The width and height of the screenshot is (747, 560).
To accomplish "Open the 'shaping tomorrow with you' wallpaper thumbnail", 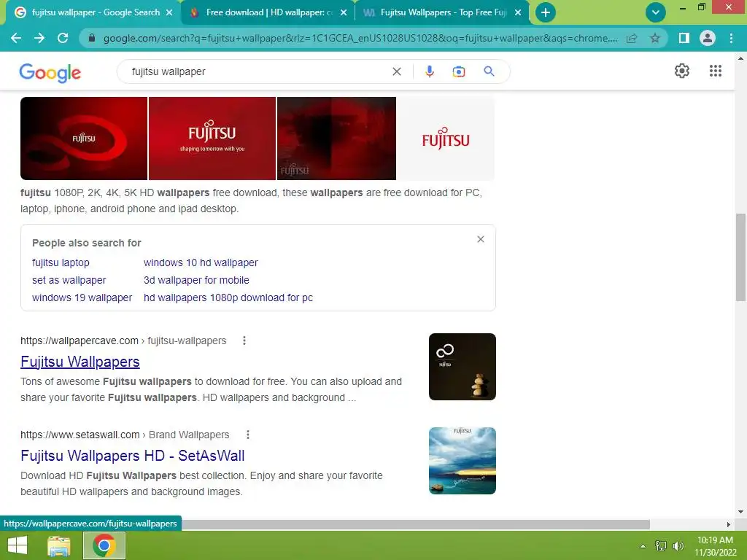I will coord(212,139).
